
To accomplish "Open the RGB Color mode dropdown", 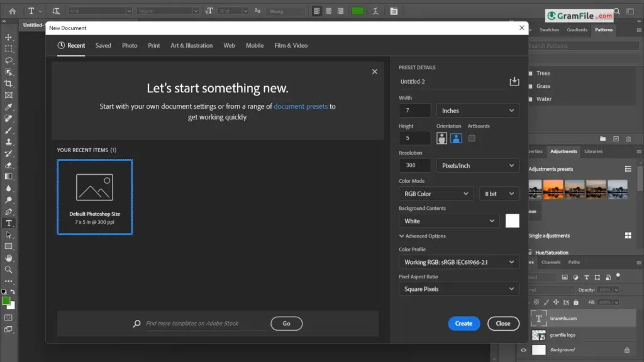I will [x=436, y=194].
